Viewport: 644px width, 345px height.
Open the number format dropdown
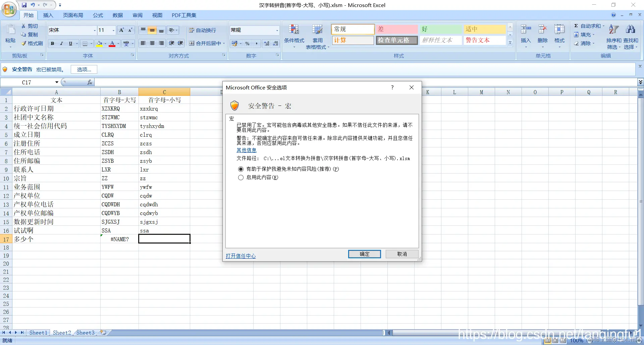[277, 30]
